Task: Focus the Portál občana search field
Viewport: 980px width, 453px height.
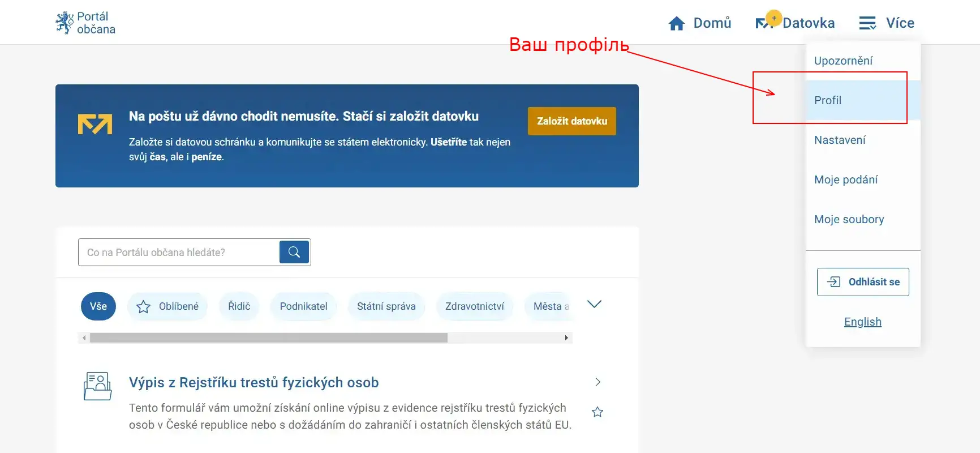Action: (x=179, y=253)
